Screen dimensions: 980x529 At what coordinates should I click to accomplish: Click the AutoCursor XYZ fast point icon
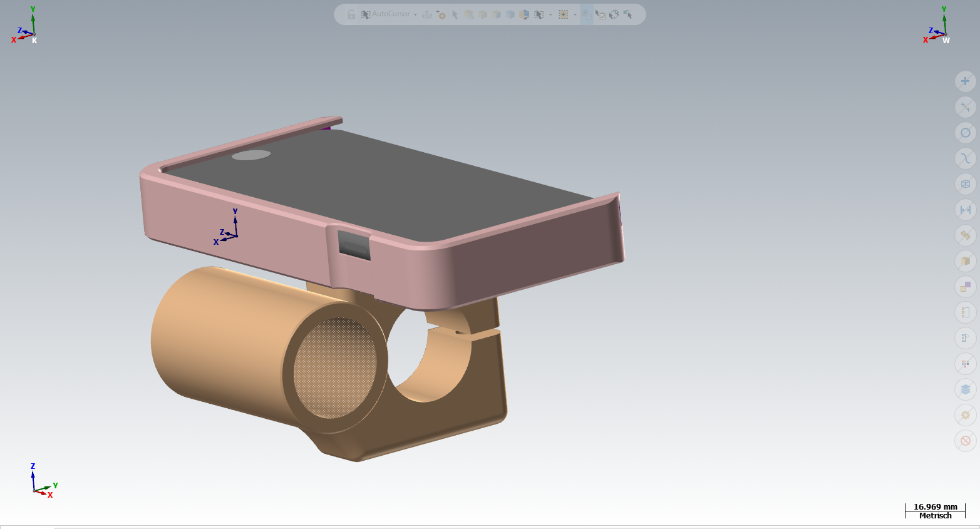(427, 14)
